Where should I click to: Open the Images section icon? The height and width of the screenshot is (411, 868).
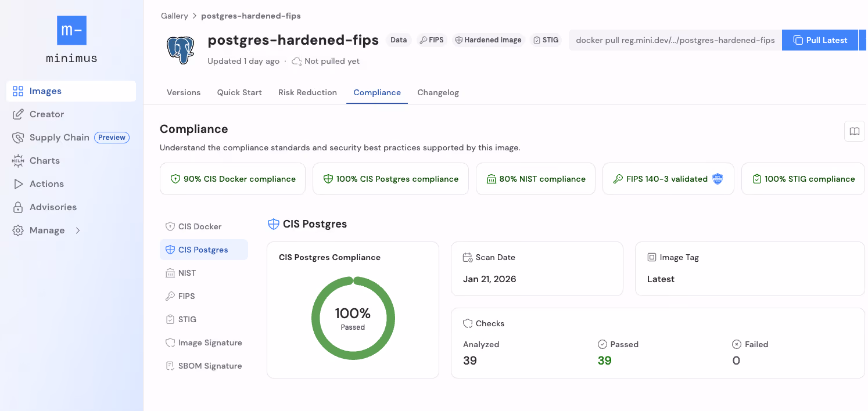(18, 91)
